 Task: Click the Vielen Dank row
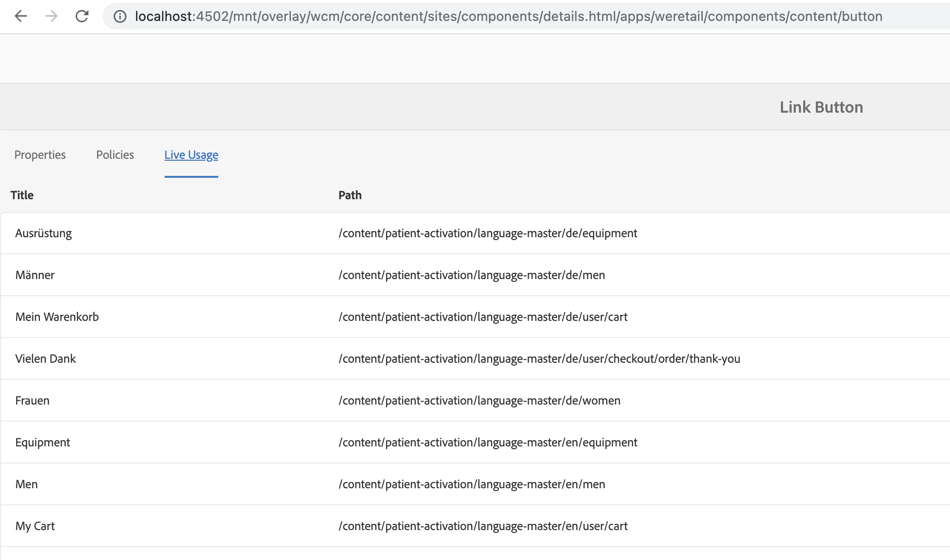click(x=46, y=359)
